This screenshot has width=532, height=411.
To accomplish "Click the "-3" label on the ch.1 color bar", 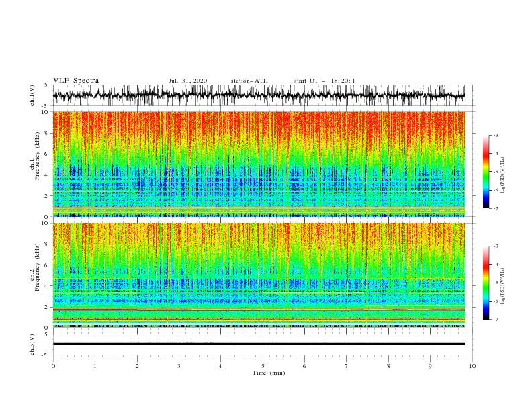I will (496, 135).
